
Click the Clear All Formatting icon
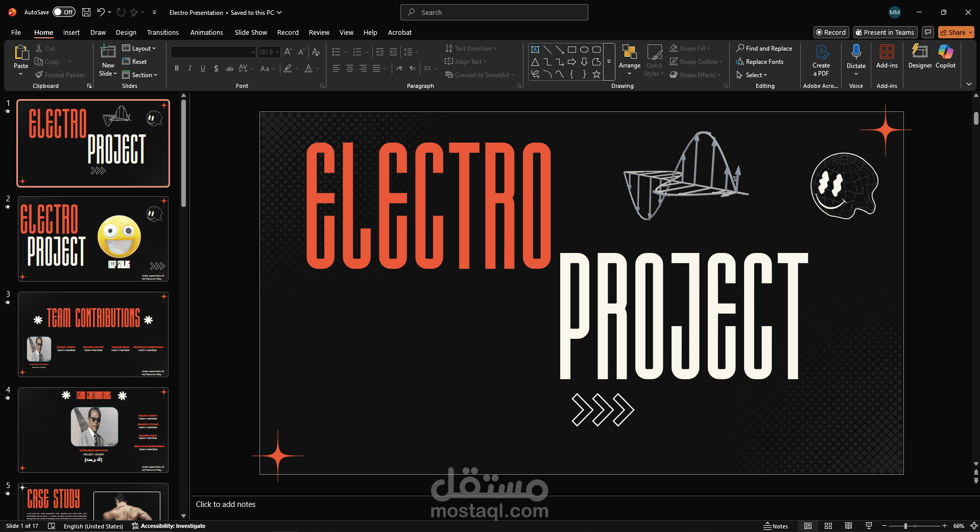click(316, 52)
